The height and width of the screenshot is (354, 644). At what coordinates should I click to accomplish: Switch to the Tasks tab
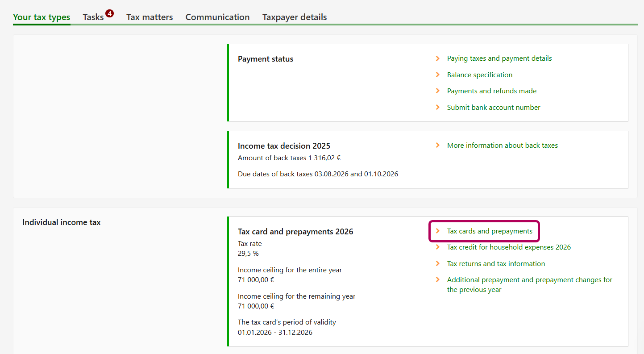coord(93,17)
